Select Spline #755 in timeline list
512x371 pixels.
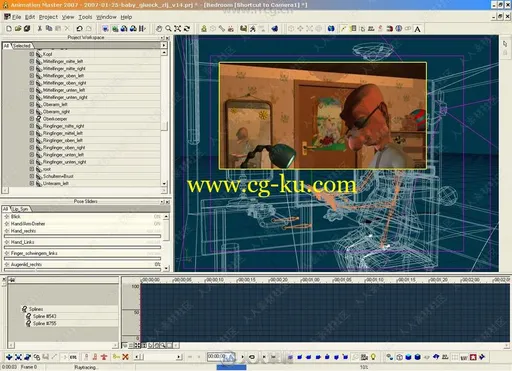(45, 323)
